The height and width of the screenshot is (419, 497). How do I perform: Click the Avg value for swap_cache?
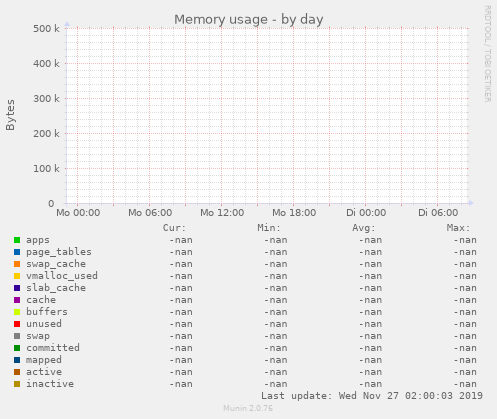370,264
